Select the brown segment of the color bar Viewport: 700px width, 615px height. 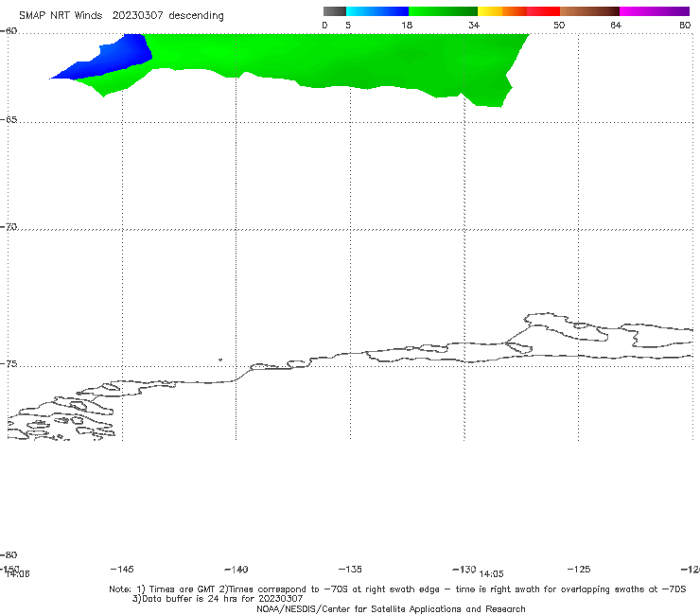(x=589, y=11)
